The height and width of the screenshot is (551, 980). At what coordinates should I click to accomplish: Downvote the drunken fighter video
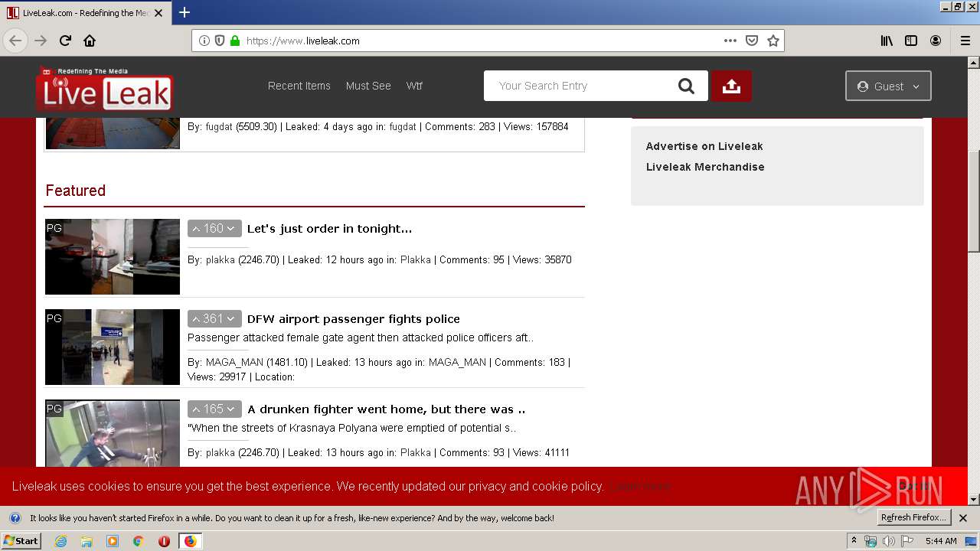[231, 409]
